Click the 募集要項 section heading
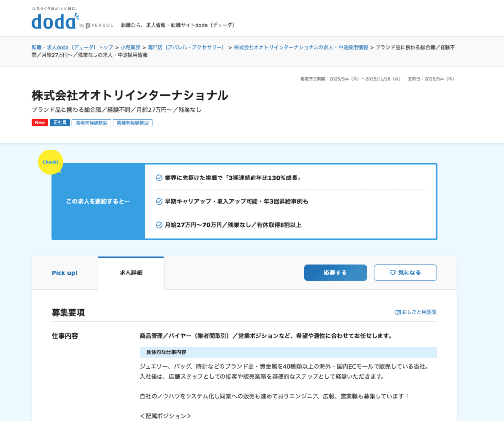 (x=68, y=312)
